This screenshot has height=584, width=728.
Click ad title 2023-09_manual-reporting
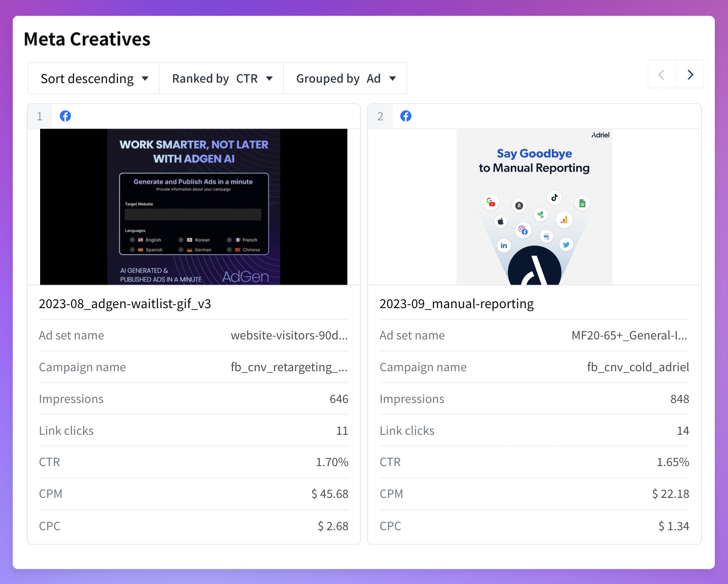[x=456, y=304]
